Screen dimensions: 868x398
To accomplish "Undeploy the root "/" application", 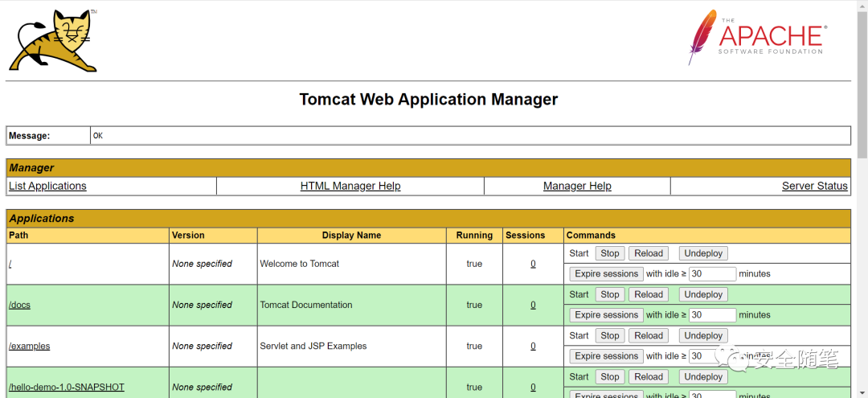I will point(703,253).
